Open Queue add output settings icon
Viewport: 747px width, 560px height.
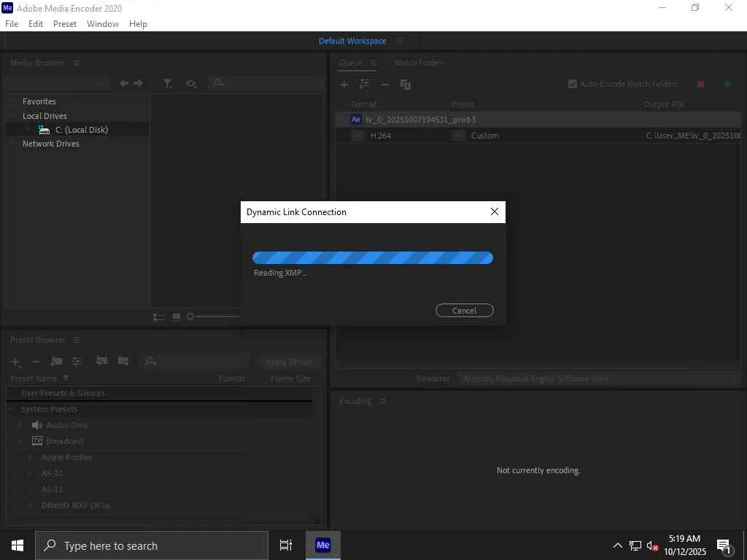point(365,85)
